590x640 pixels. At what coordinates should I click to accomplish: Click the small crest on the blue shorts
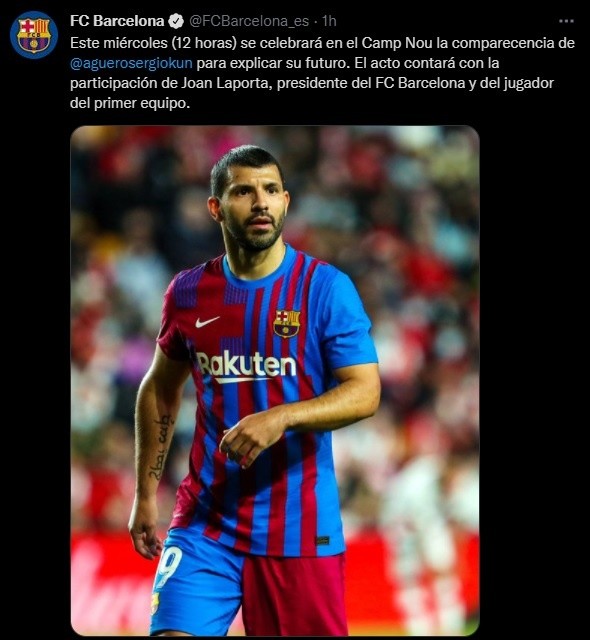[155, 603]
